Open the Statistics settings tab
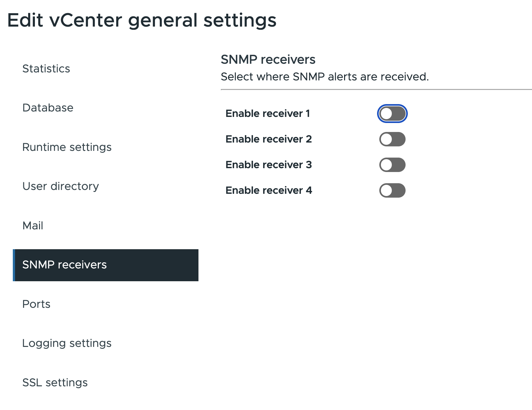This screenshot has height=410, width=532. (x=46, y=69)
